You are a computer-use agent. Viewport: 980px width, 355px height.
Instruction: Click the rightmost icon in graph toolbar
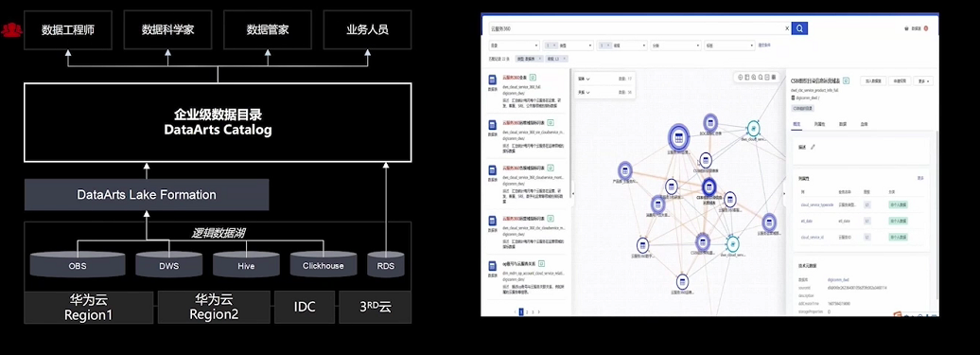(774, 77)
